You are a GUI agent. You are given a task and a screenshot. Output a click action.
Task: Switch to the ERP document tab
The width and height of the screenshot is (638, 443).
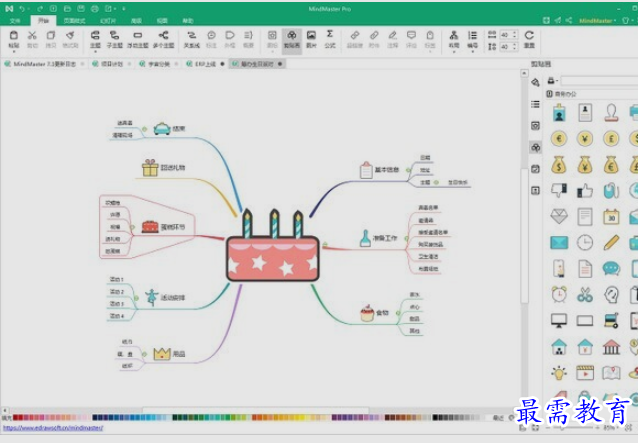(x=205, y=64)
